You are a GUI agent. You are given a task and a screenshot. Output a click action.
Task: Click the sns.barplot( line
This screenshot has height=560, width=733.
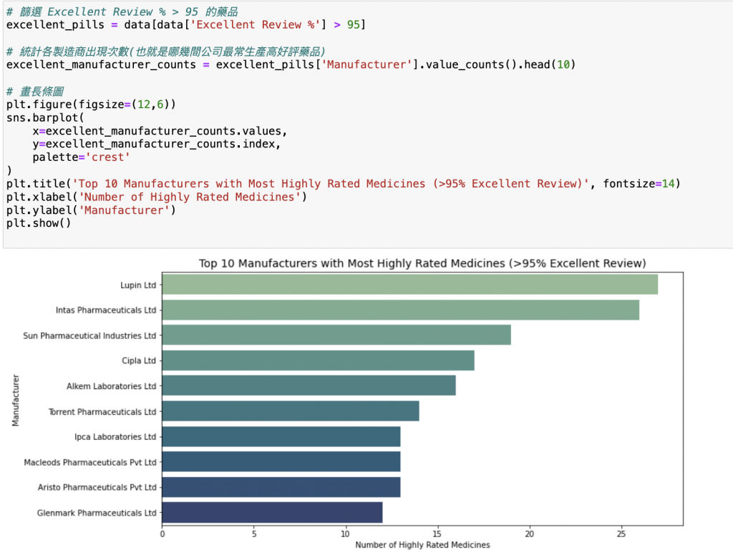[x=45, y=118]
